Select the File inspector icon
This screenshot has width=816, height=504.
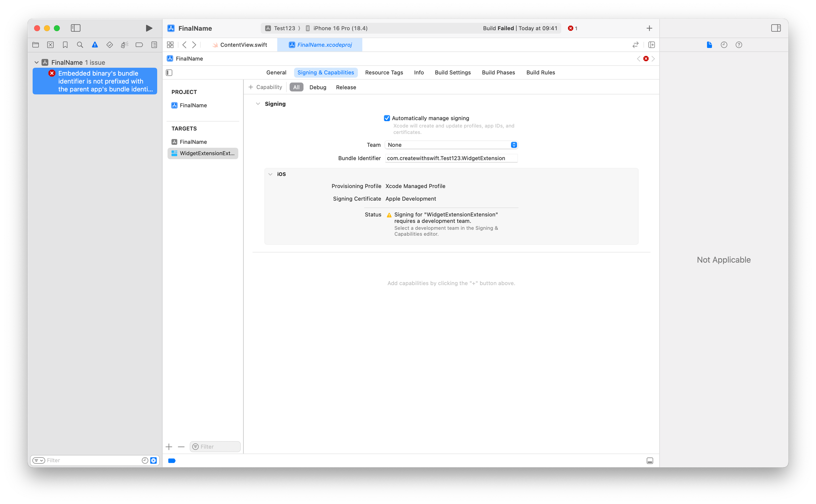click(709, 45)
